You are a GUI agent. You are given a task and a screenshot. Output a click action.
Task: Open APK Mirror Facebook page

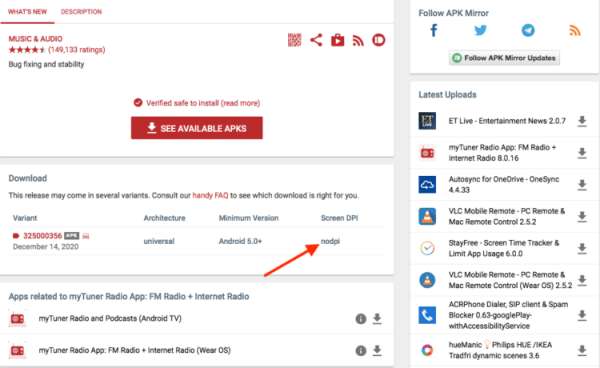[x=434, y=30]
